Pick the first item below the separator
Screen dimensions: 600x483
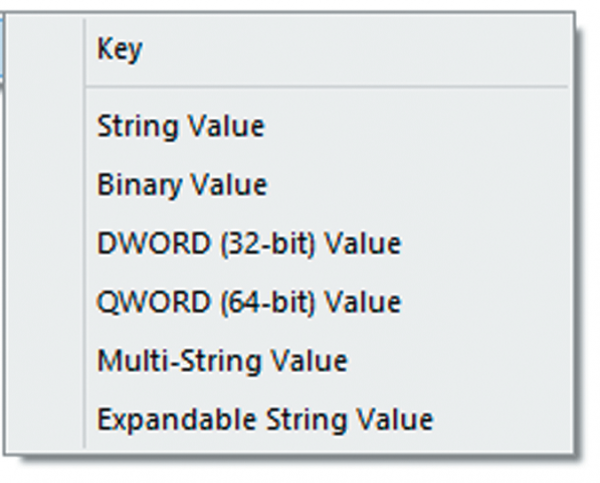(x=180, y=127)
